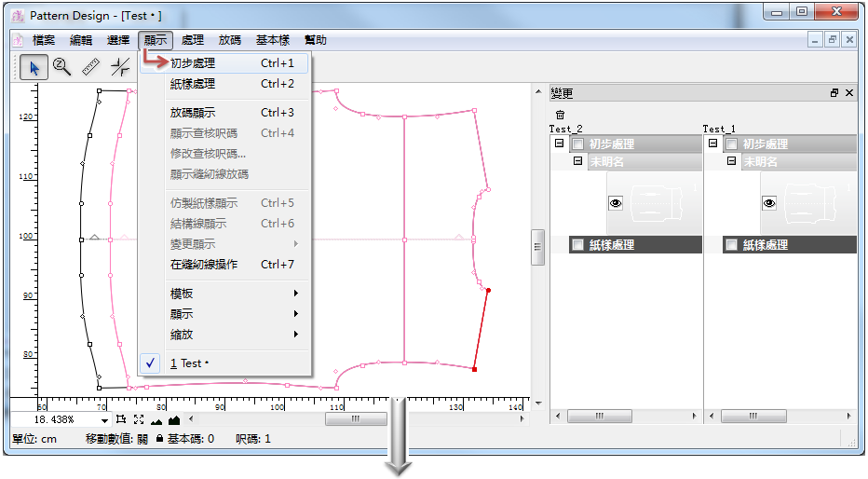Pick the ruler measurement tool
The width and height of the screenshot is (868, 479).
(90, 67)
